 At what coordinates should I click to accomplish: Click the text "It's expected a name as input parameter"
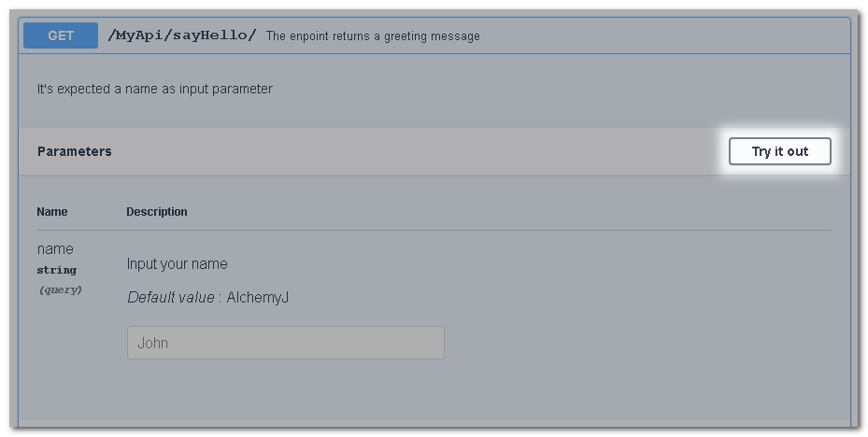154,90
